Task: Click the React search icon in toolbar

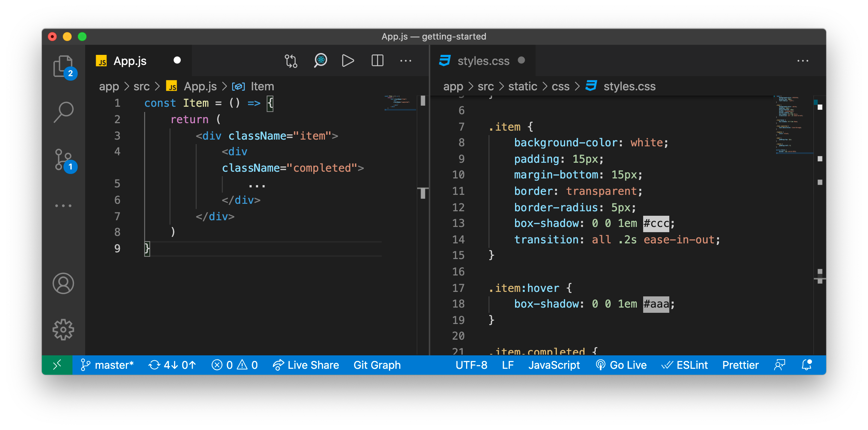Action: pos(320,61)
